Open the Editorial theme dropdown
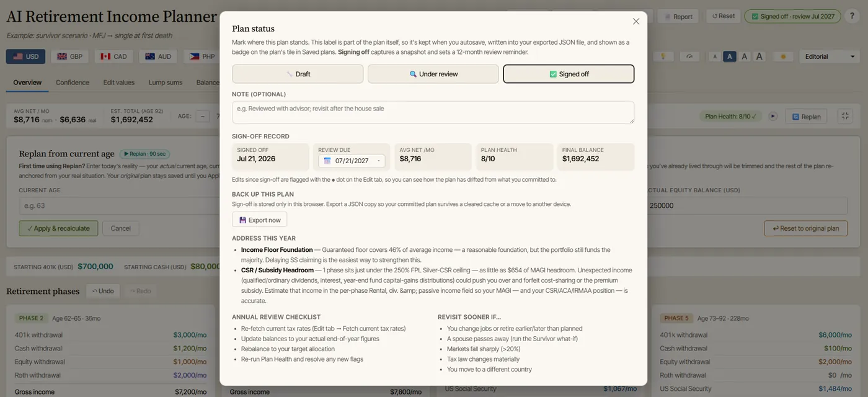Image resolution: width=868 pixels, height=397 pixels. [828, 56]
